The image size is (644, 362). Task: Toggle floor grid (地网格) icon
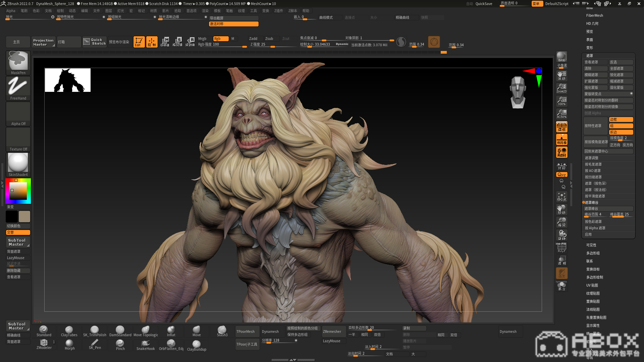[561, 139]
